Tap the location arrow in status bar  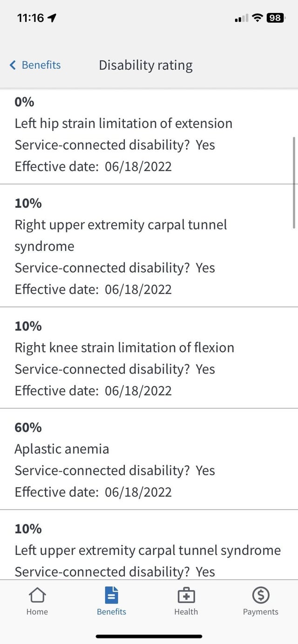[x=52, y=18]
